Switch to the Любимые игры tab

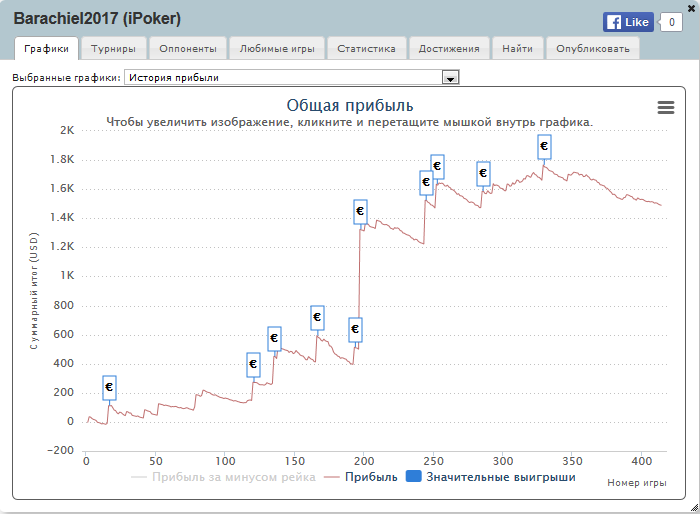click(x=277, y=48)
